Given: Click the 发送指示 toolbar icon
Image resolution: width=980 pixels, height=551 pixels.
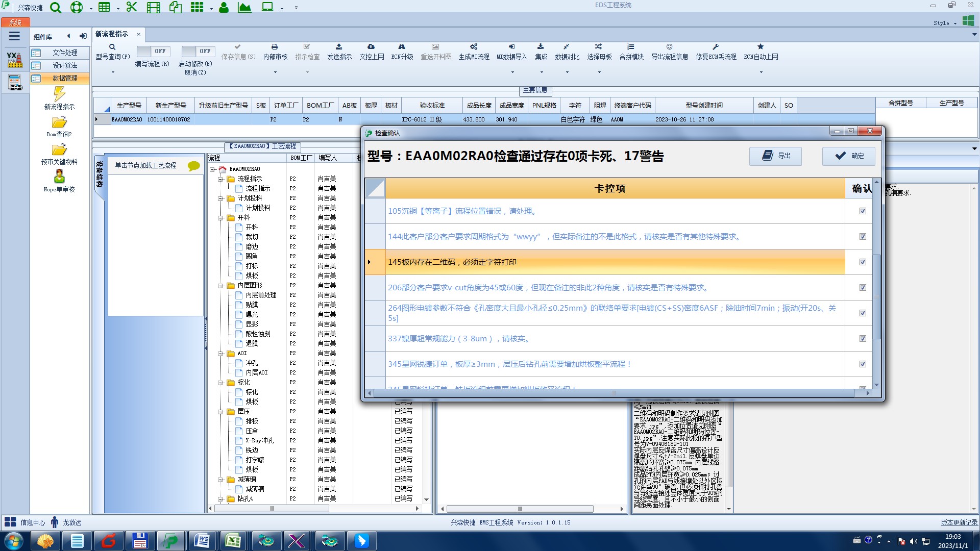Looking at the screenshot, I should click(339, 47).
